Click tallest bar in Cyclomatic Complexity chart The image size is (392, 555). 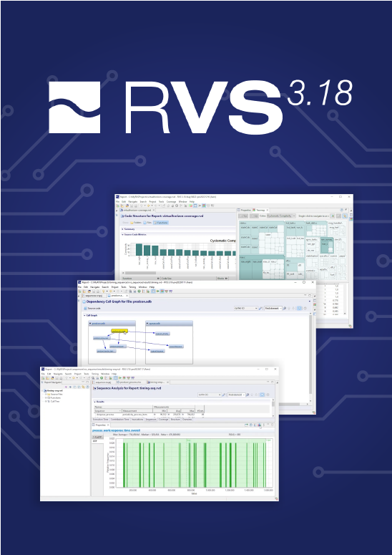click(x=139, y=249)
